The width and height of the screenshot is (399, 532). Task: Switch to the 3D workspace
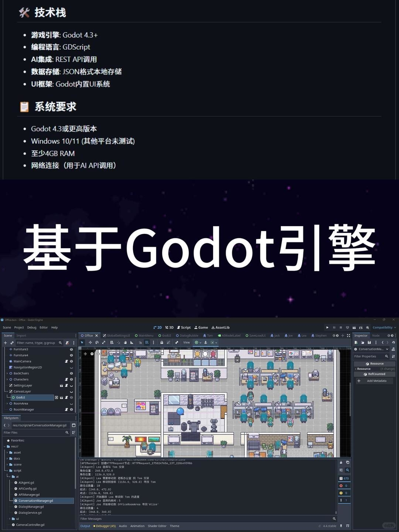tap(170, 327)
